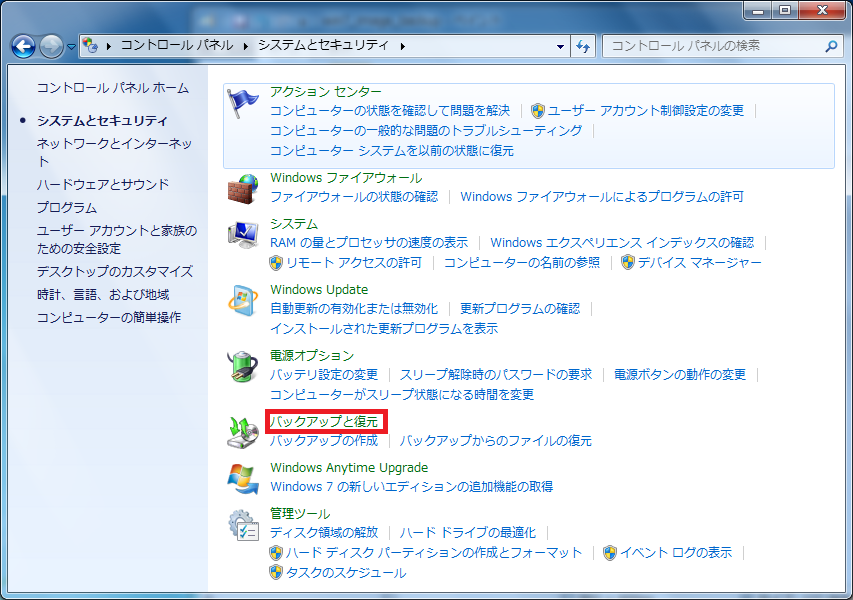
Task: Expand arrow before コントロール パネル breadcrumb
Action: pos(109,46)
